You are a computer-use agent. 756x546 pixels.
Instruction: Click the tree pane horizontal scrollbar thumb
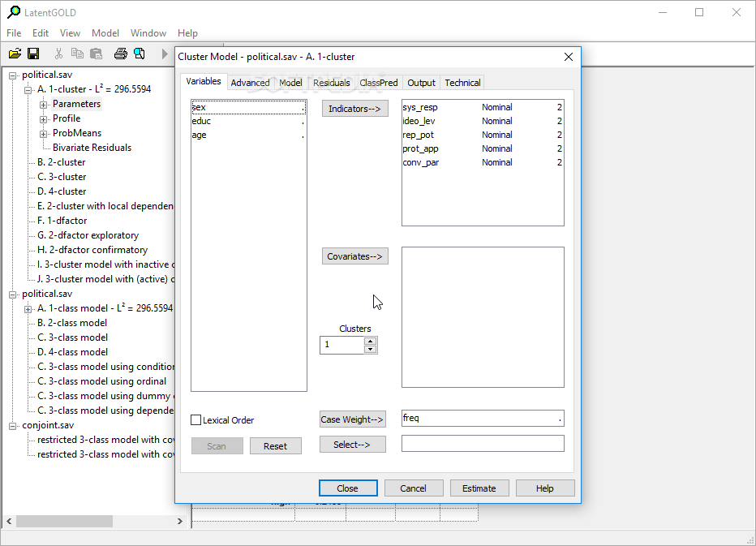[x=65, y=521]
